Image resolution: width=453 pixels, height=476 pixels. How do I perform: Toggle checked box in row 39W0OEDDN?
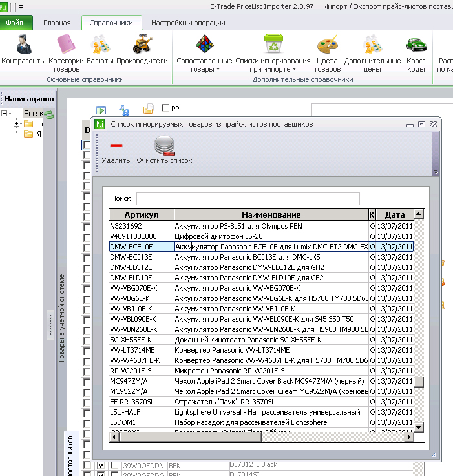[x=101, y=466]
